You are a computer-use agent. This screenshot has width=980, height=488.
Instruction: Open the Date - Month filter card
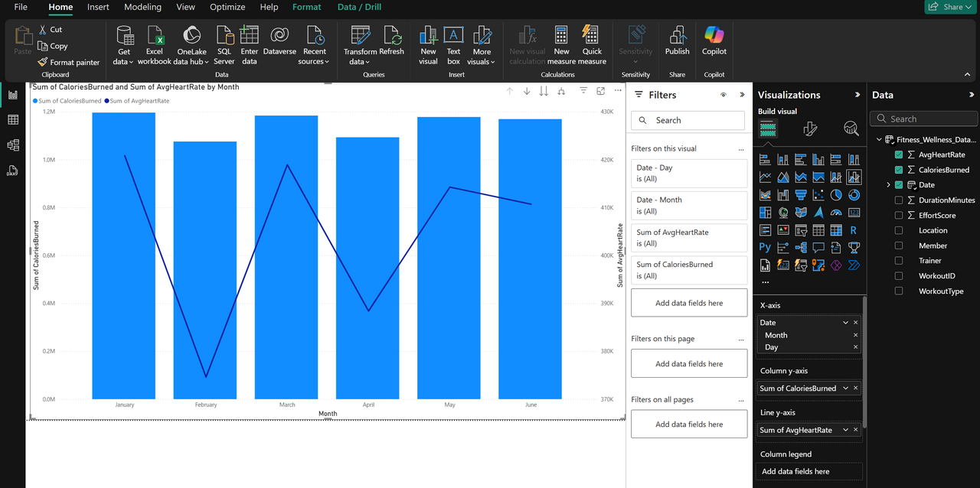pyautogui.click(x=689, y=205)
